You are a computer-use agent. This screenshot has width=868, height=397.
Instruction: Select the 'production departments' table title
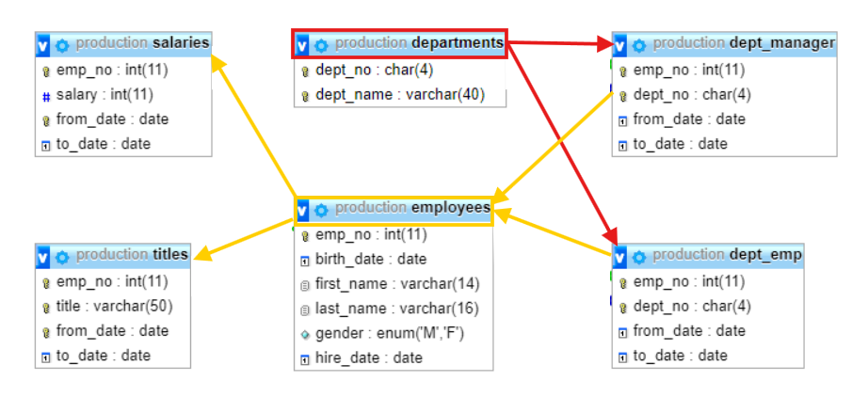click(419, 43)
